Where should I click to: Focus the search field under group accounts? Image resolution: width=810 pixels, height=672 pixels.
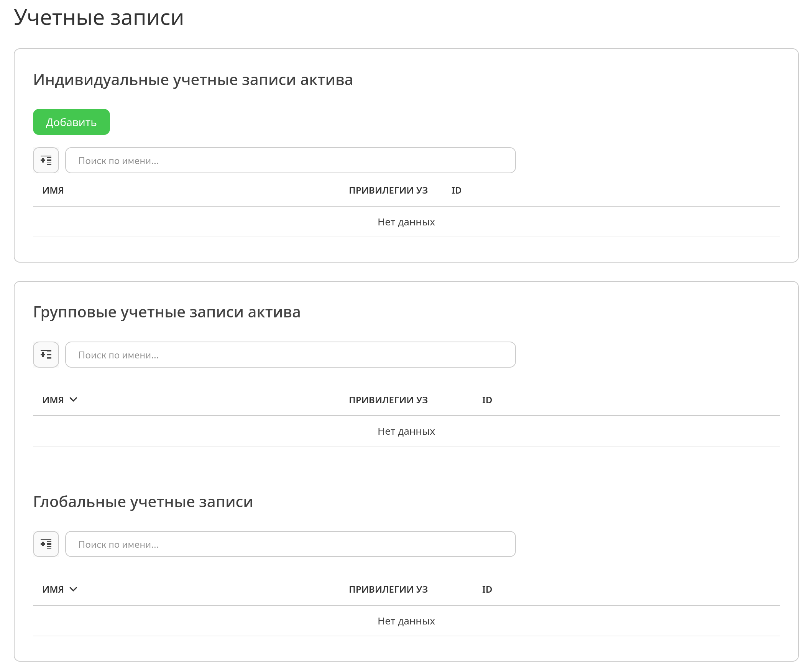(x=290, y=355)
